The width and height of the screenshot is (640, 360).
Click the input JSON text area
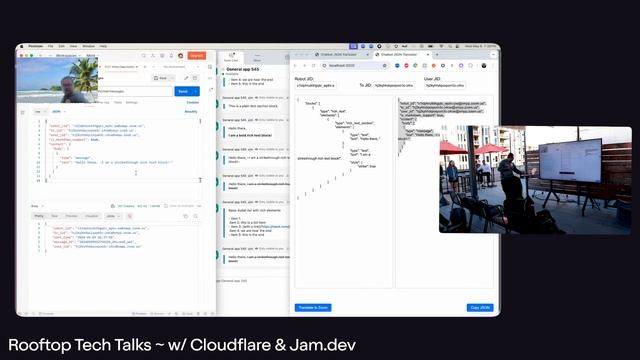344,192
